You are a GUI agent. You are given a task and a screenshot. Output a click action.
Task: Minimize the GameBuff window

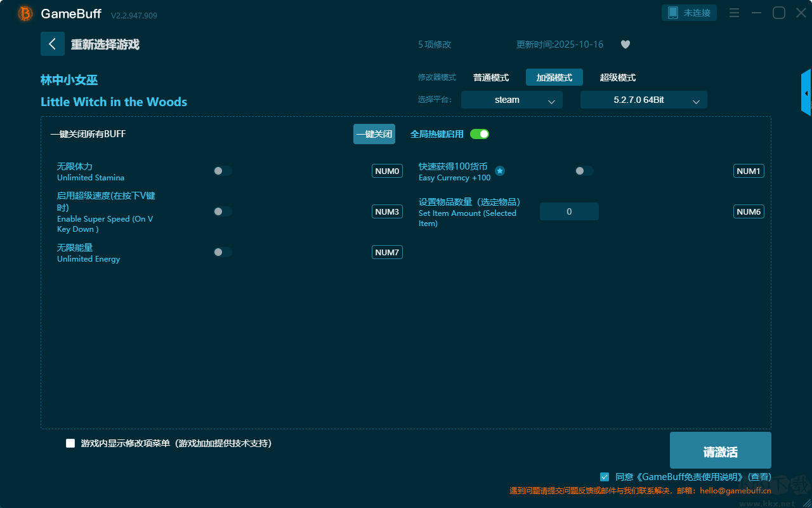click(756, 13)
